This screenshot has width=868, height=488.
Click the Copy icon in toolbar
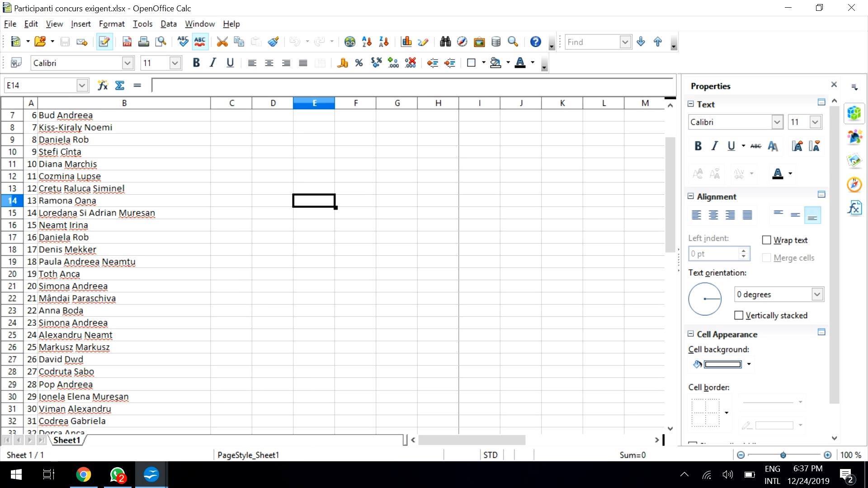(x=239, y=42)
